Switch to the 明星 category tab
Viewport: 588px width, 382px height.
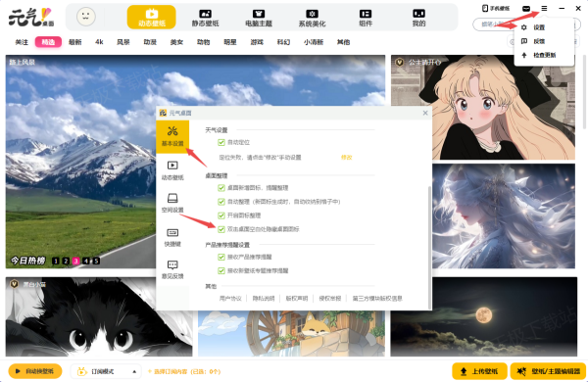230,42
